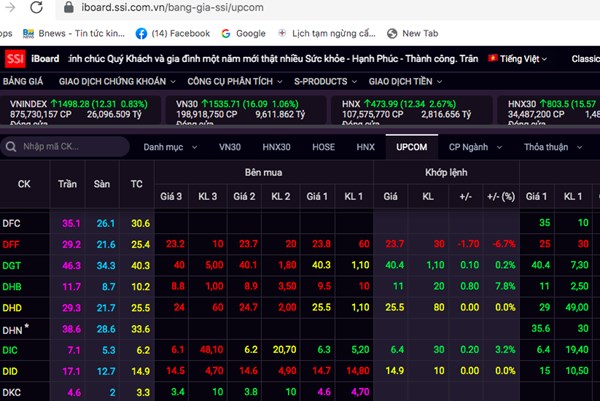600x401 pixels.
Task: Select the HNX30 tab
Action: coord(277,148)
